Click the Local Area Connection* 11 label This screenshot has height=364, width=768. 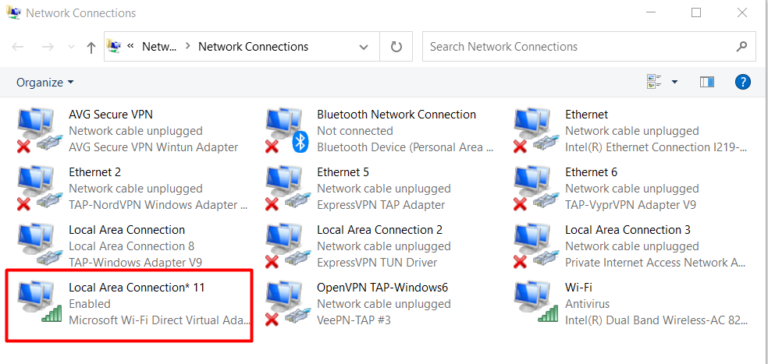tap(137, 288)
